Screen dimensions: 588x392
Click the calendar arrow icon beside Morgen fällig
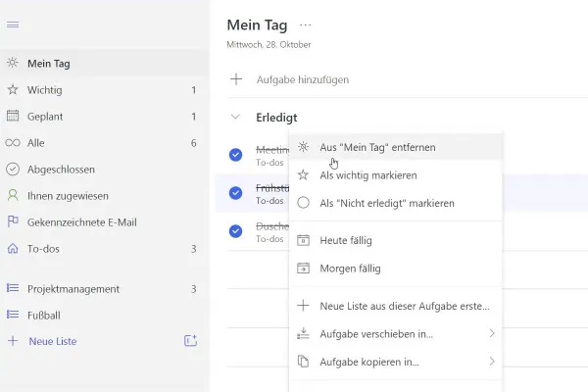tap(303, 268)
